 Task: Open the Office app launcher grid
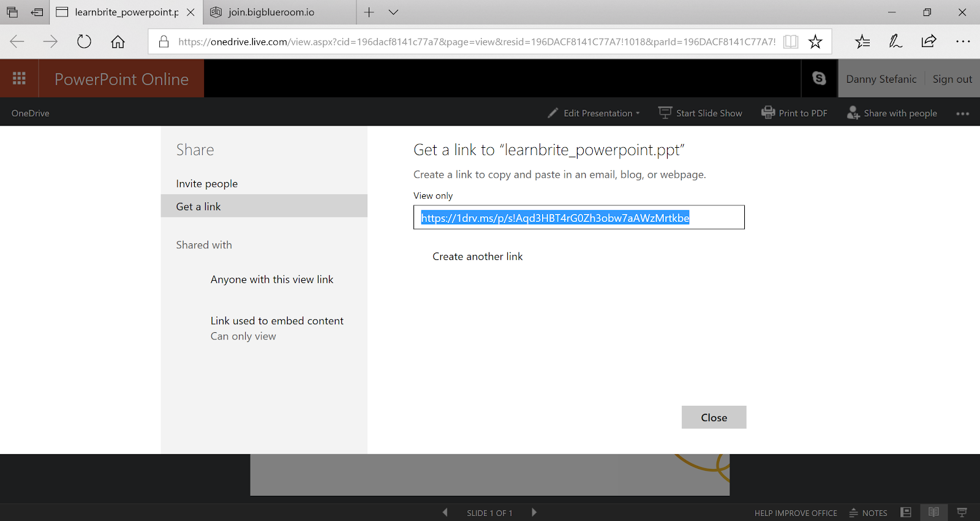(x=19, y=78)
